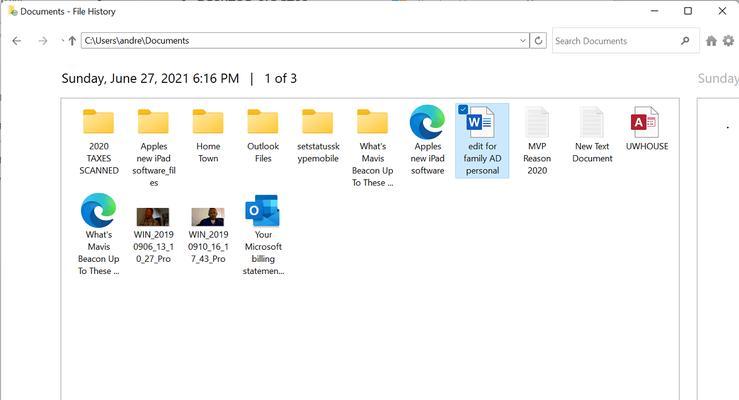
Task: Refresh the Documents view
Action: pos(538,41)
